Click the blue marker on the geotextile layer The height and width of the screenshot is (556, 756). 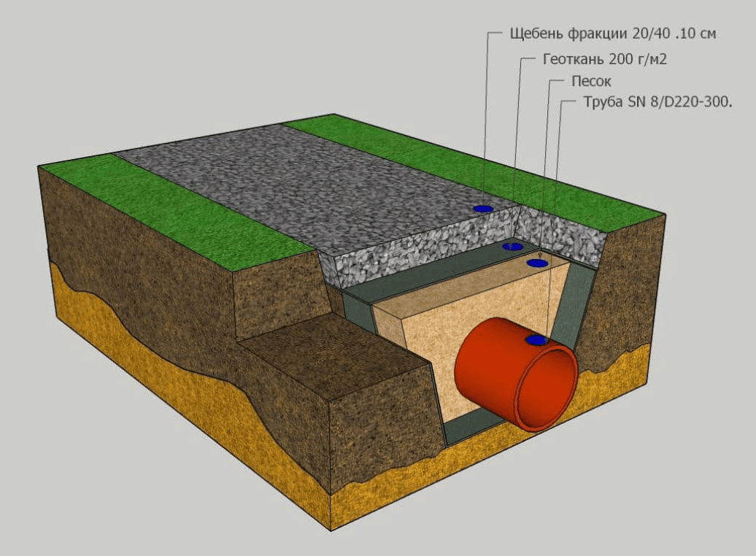(512, 247)
